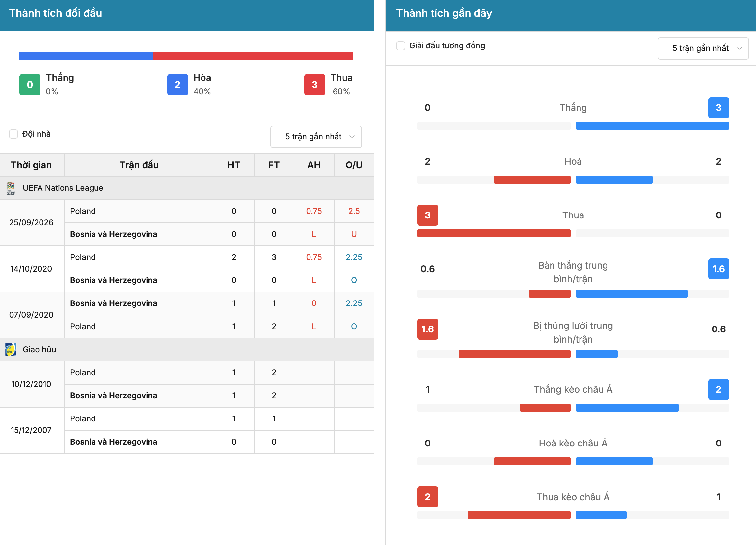Click the blue 3 badge beside Thắng
The height and width of the screenshot is (545, 756).
coord(719,108)
